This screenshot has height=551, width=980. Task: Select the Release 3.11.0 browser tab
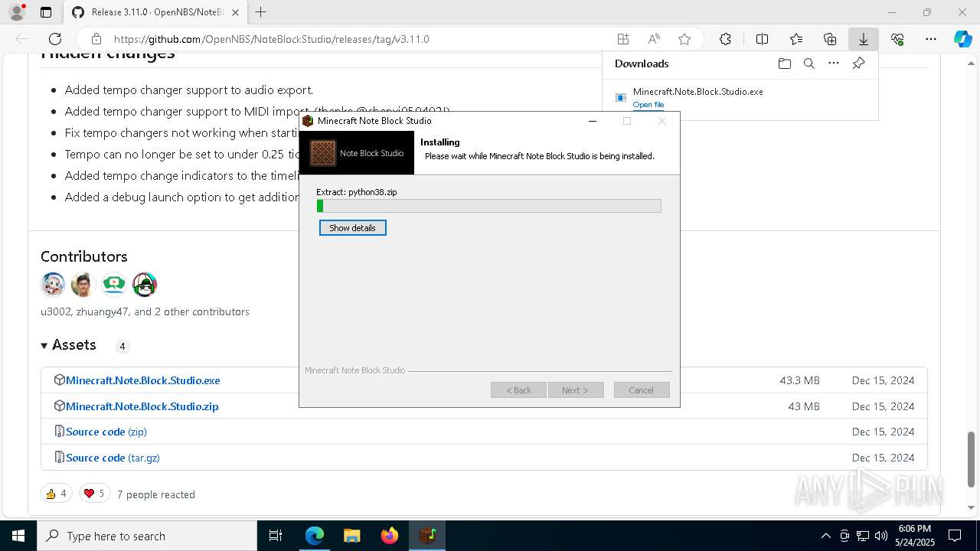point(155,12)
